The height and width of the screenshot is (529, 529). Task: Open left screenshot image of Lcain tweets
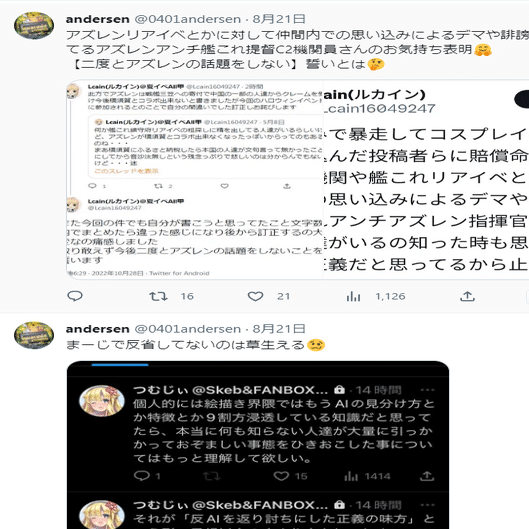pyautogui.click(x=195, y=180)
